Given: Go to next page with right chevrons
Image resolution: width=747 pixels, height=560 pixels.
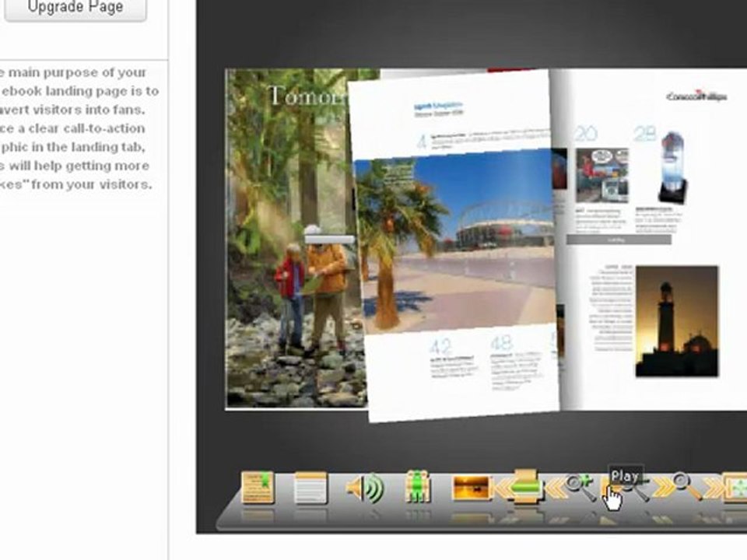Looking at the screenshot, I should click(x=663, y=488).
